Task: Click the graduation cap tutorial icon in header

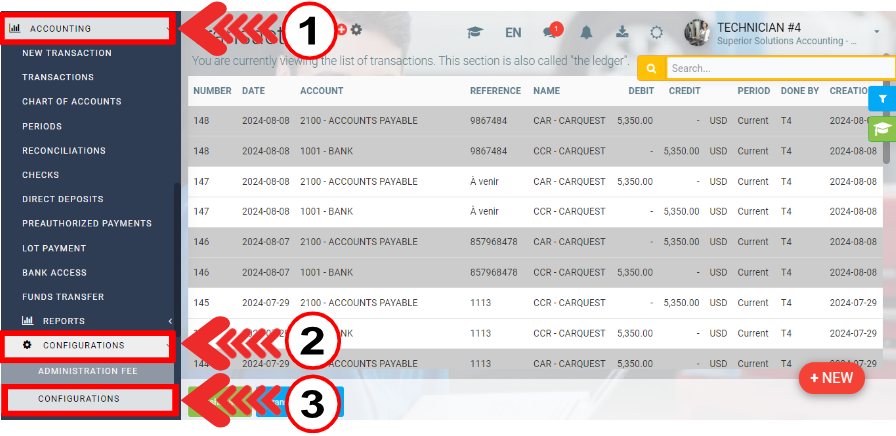Action: [475, 32]
